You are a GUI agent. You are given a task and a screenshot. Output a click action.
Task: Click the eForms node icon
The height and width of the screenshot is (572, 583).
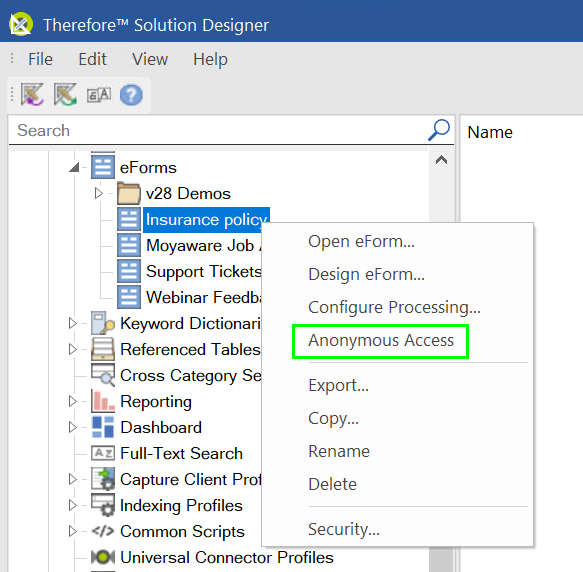103,167
